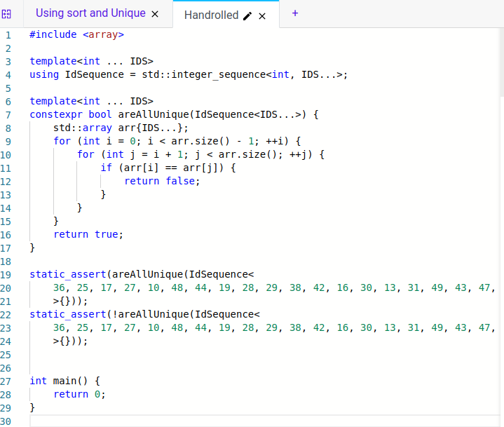Click the number 49 on line 20
The width and height of the screenshot is (504, 427).
pos(437,287)
